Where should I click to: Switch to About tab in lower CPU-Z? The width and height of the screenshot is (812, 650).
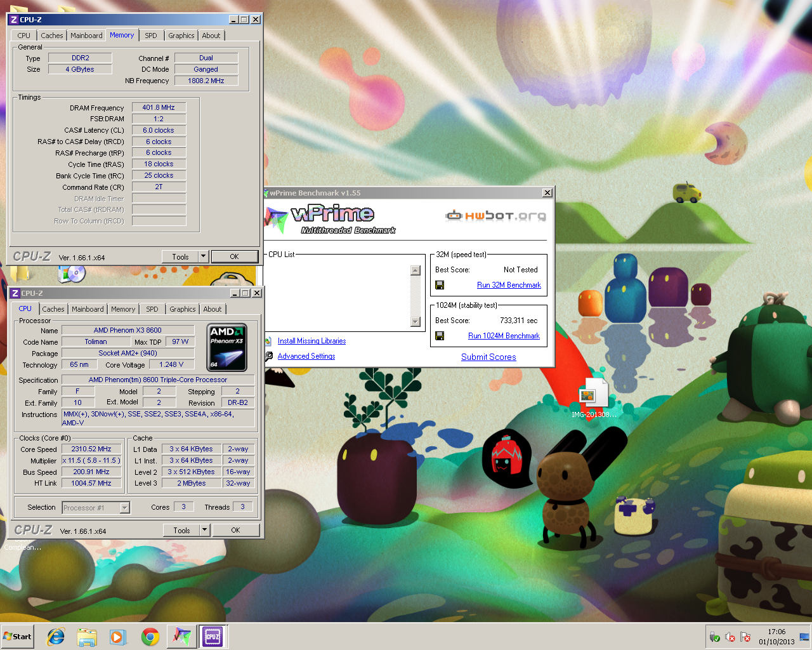(213, 309)
